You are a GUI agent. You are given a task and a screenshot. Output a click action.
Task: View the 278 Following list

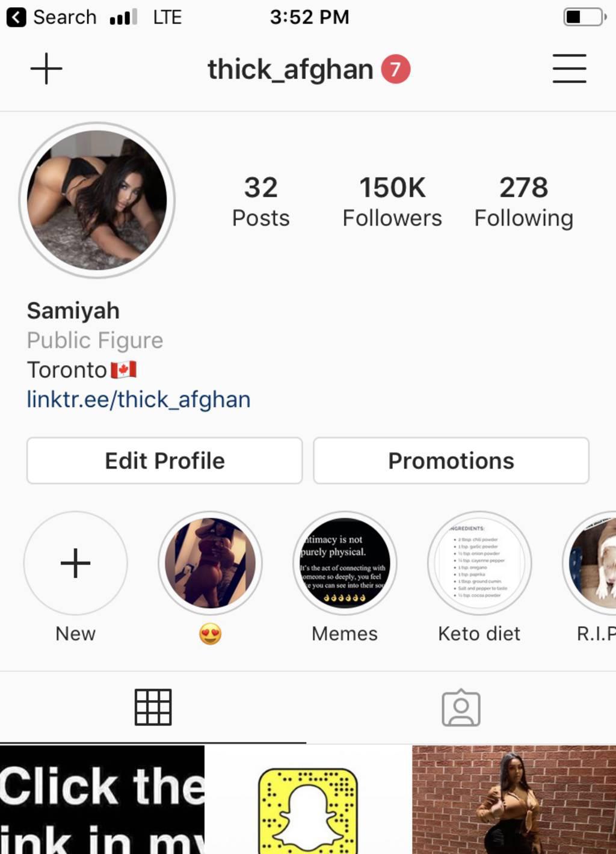[523, 202]
